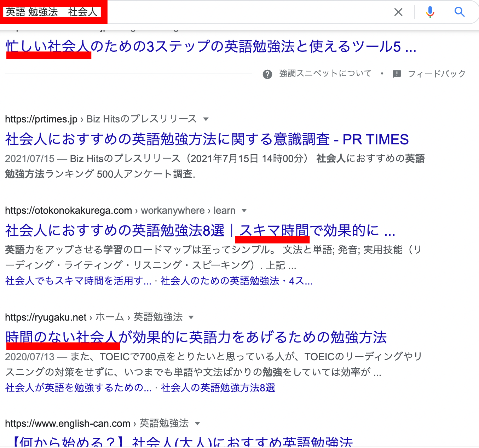
Task: Open the PR TIMES 意識調査 result title
Action: pos(207,139)
